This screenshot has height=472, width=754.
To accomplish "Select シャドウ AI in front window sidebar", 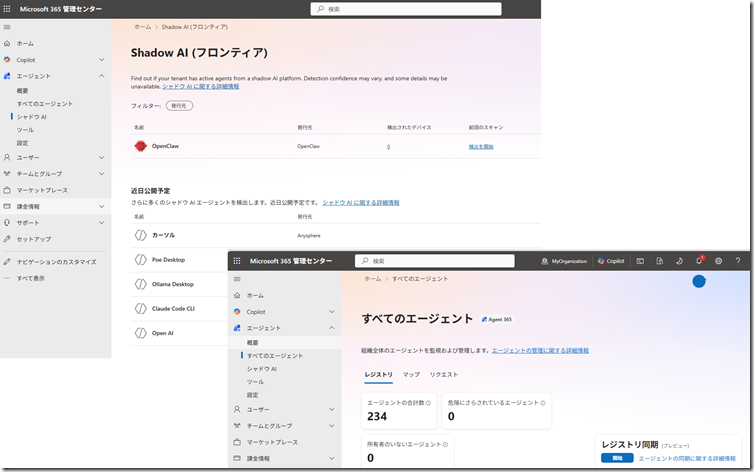I will 262,369.
